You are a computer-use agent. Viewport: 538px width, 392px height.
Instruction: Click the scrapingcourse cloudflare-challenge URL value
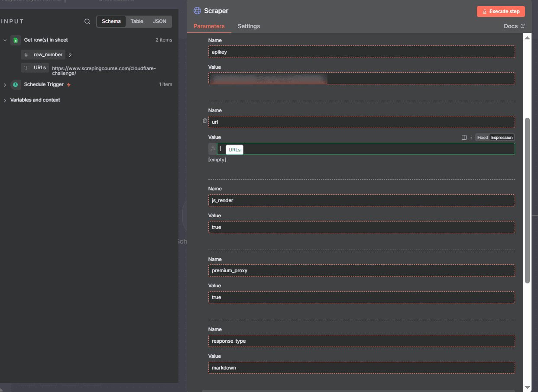104,71
